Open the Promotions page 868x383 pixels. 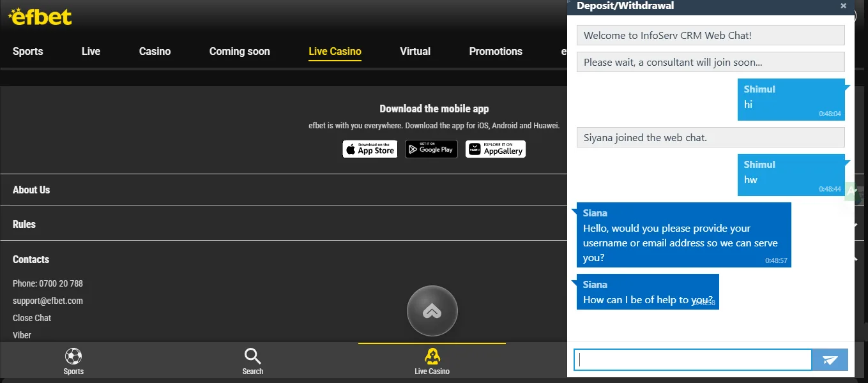[496, 51]
